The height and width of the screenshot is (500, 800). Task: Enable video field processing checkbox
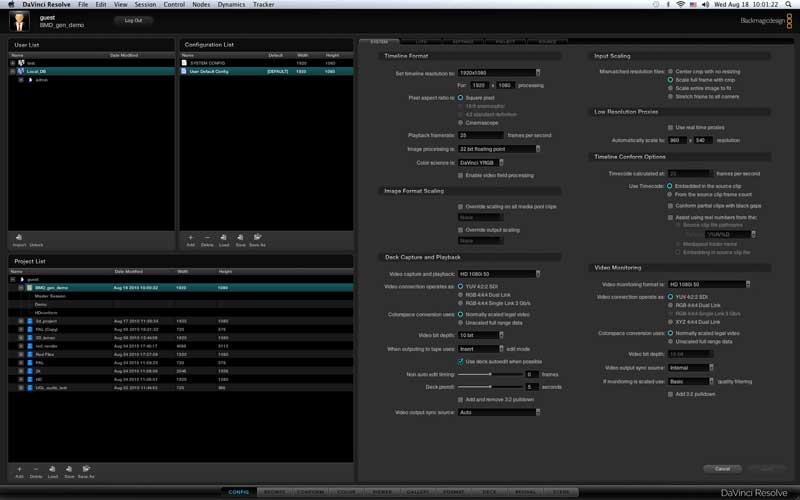click(x=460, y=176)
